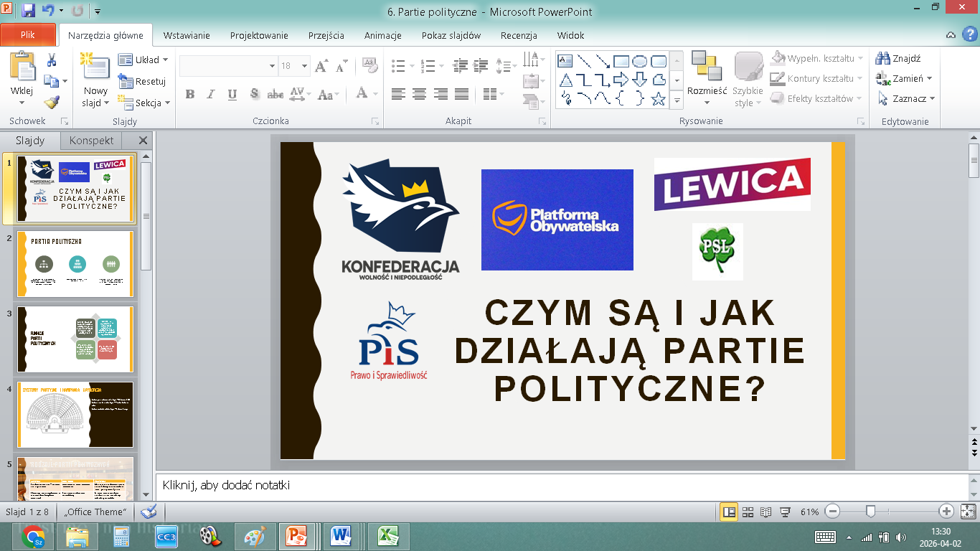Open Excel from the taskbar
The image size is (980, 551).
[x=388, y=536]
